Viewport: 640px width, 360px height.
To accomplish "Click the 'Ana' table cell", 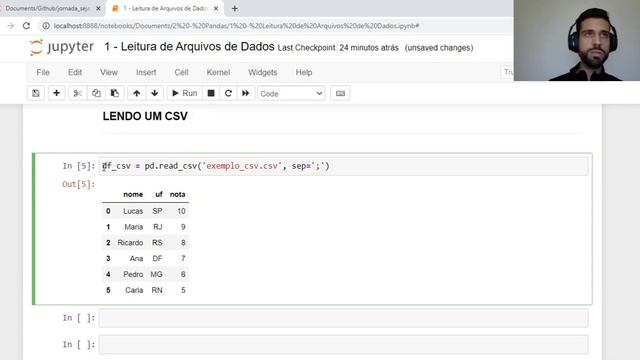I will 136,259.
